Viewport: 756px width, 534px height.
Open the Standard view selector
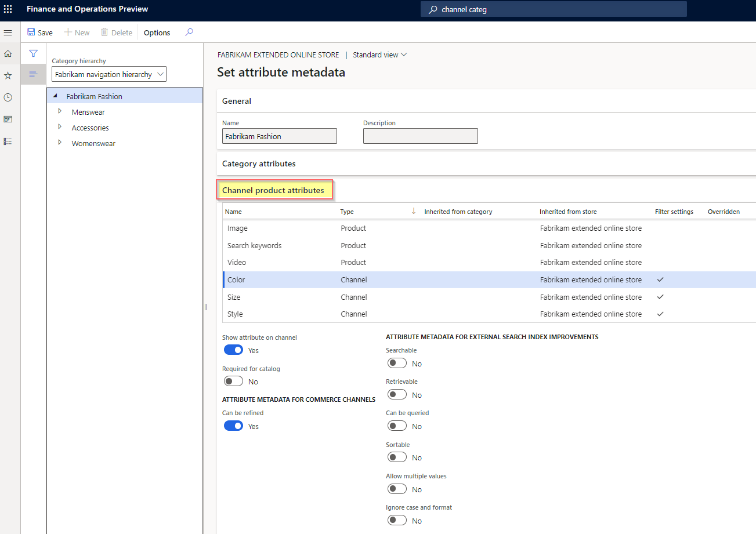380,55
